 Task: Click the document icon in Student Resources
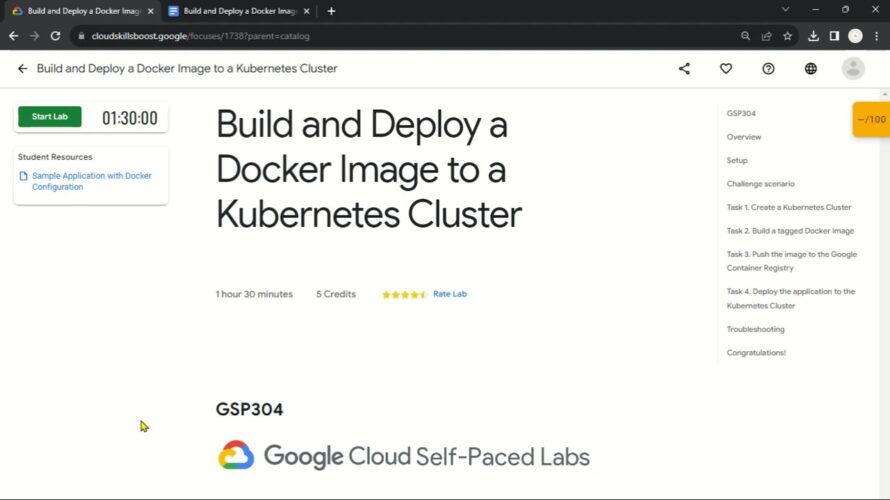click(23, 176)
